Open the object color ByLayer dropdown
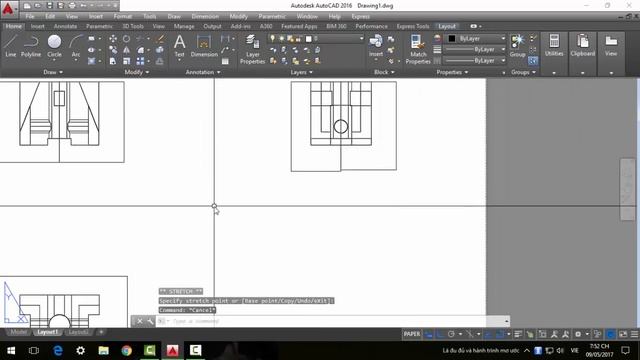640x360 pixels. pyautogui.click(x=476, y=38)
